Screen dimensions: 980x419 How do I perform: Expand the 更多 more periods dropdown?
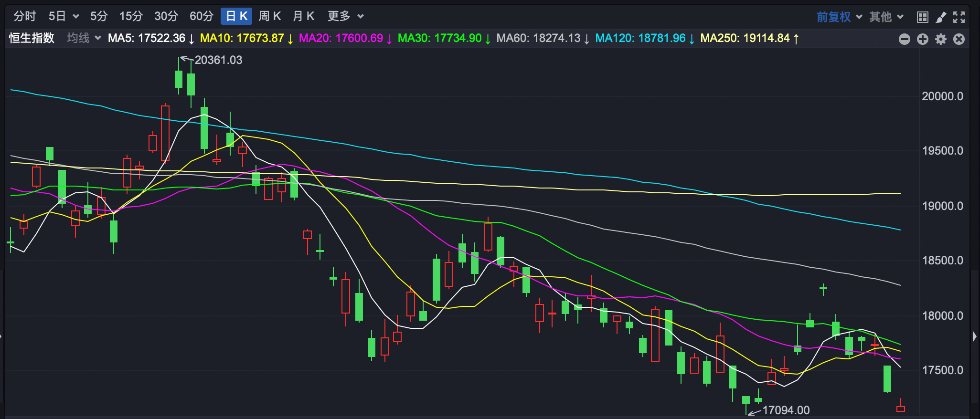pos(346,16)
